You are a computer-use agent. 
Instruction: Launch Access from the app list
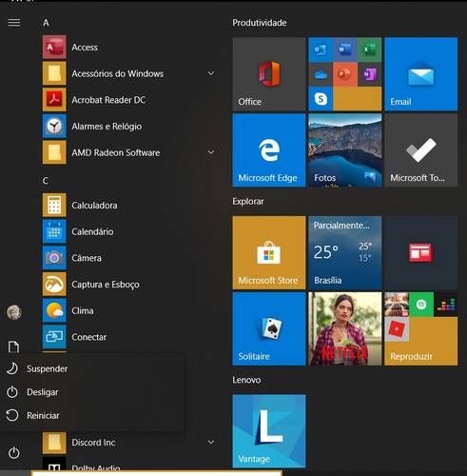(x=130, y=48)
